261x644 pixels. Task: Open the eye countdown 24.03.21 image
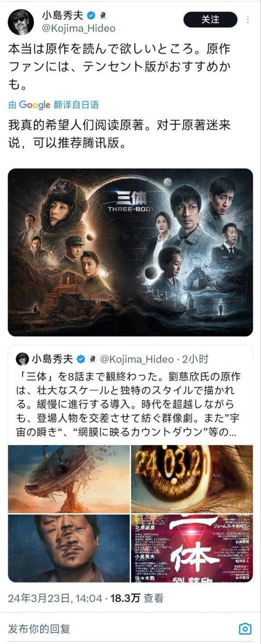[x=192, y=479]
